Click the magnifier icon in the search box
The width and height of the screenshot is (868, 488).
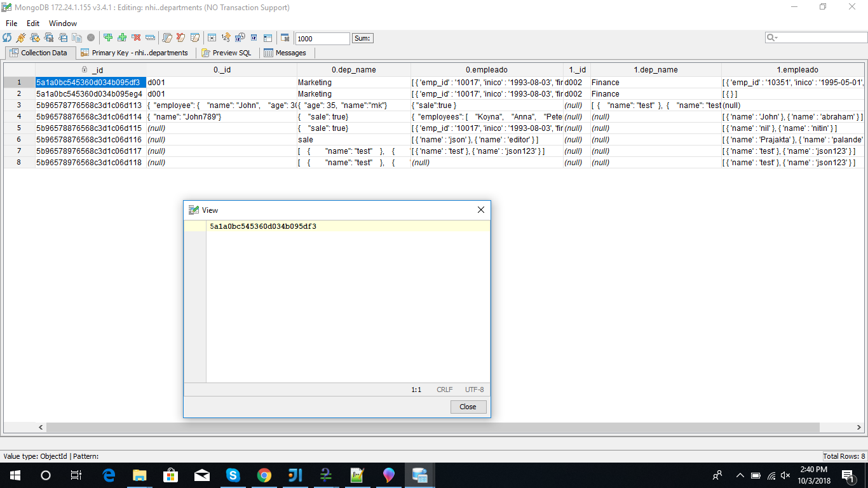click(x=772, y=38)
